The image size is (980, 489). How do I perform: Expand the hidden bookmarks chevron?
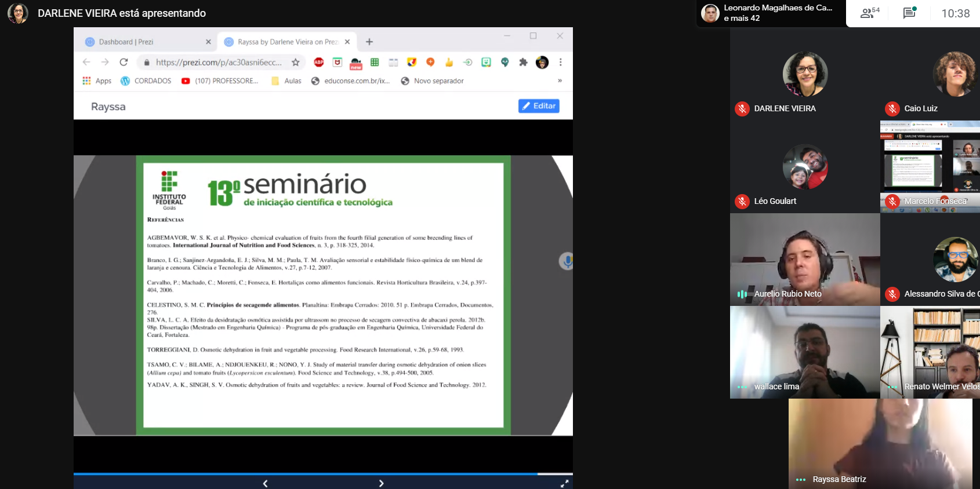560,81
